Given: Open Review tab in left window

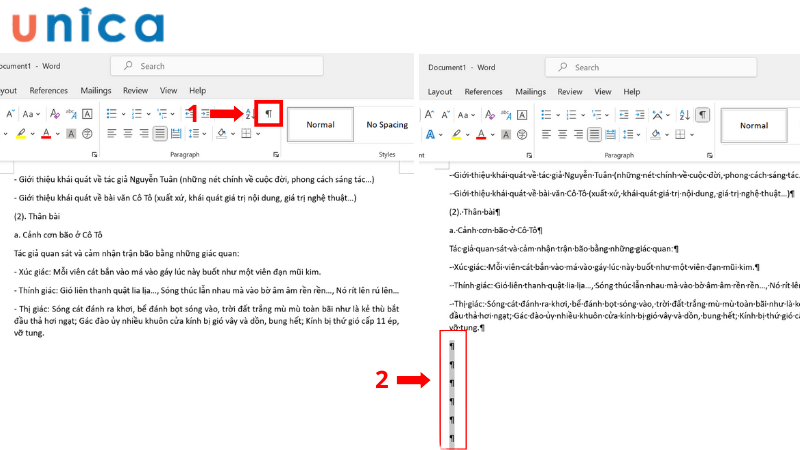Looking at the screenshot, I should (135, 90).
